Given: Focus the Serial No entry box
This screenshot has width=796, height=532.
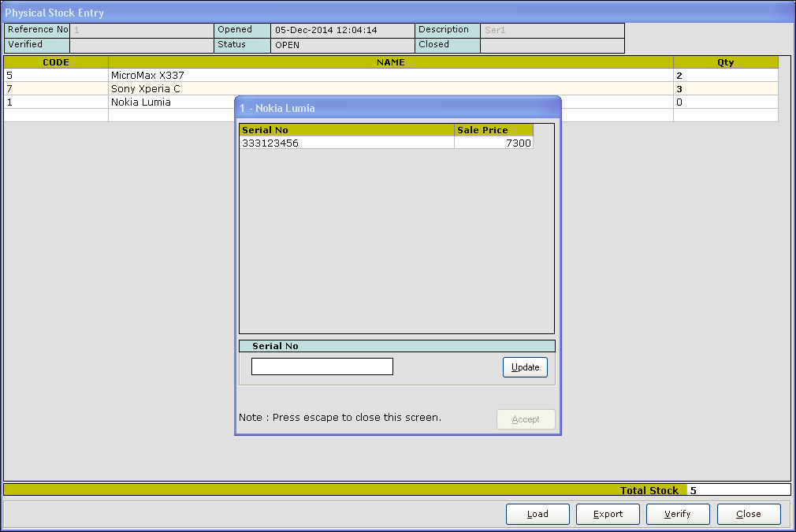Looking at the screenshot, I should 322,366.
